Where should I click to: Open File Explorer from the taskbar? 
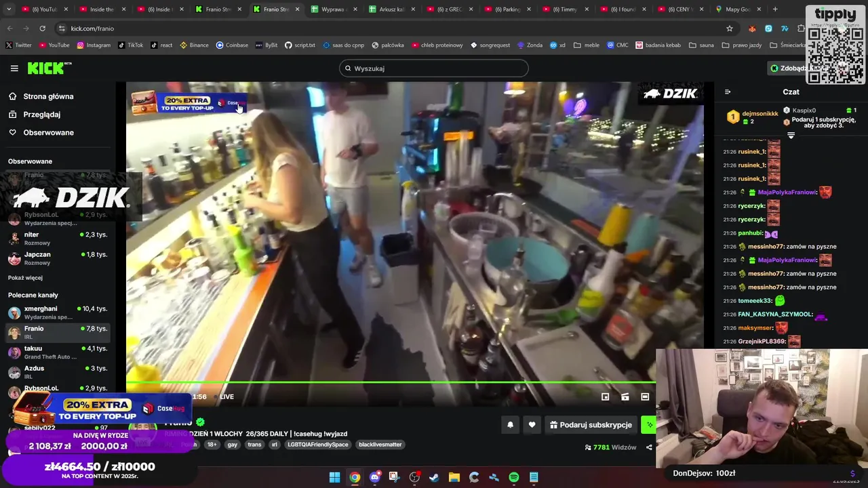pos(454,477)
